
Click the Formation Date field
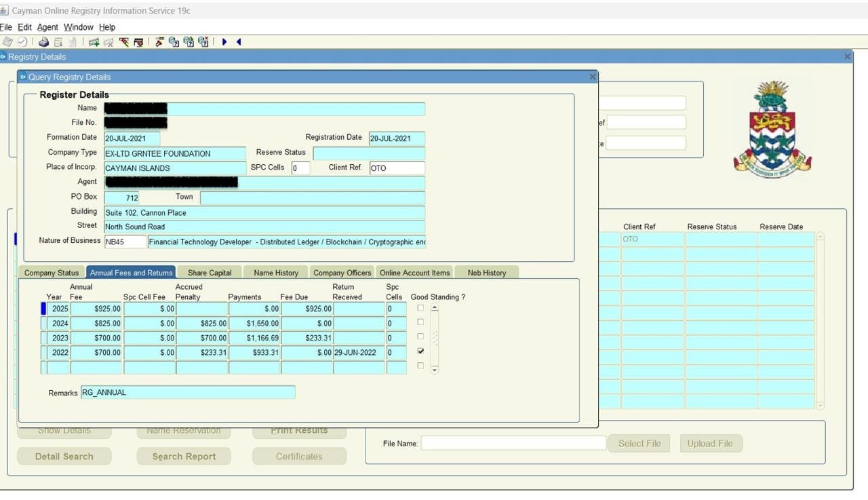[x=132, y=138]
